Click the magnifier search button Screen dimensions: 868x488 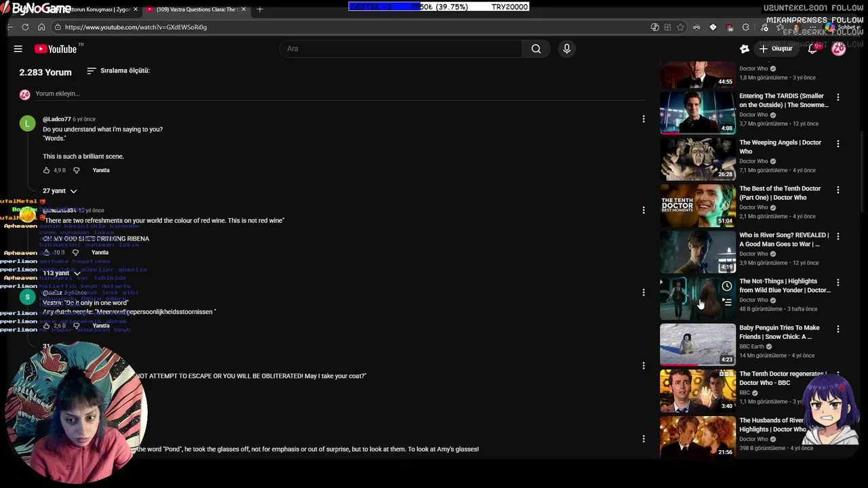(536, 49)
